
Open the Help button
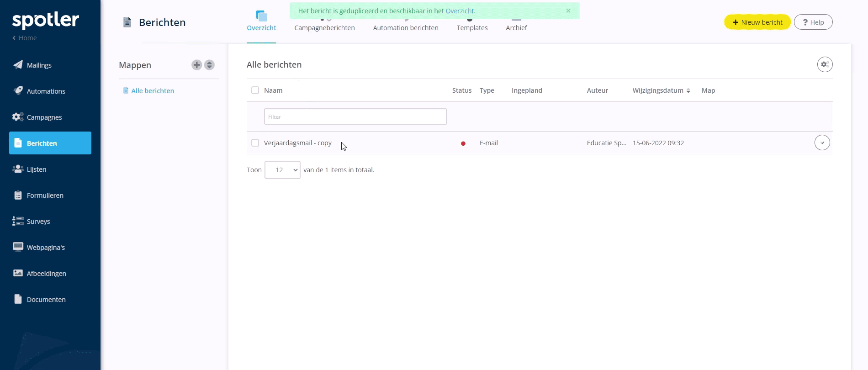(x=813, y=22)
